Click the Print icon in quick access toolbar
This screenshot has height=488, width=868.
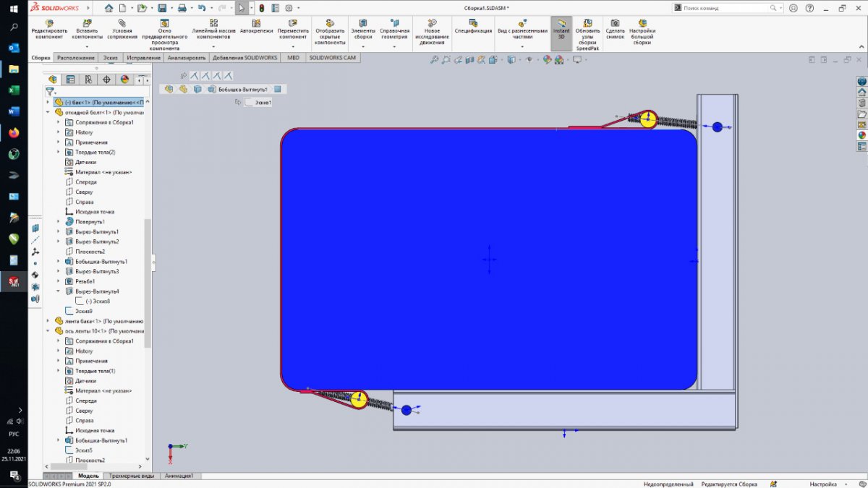182,8
